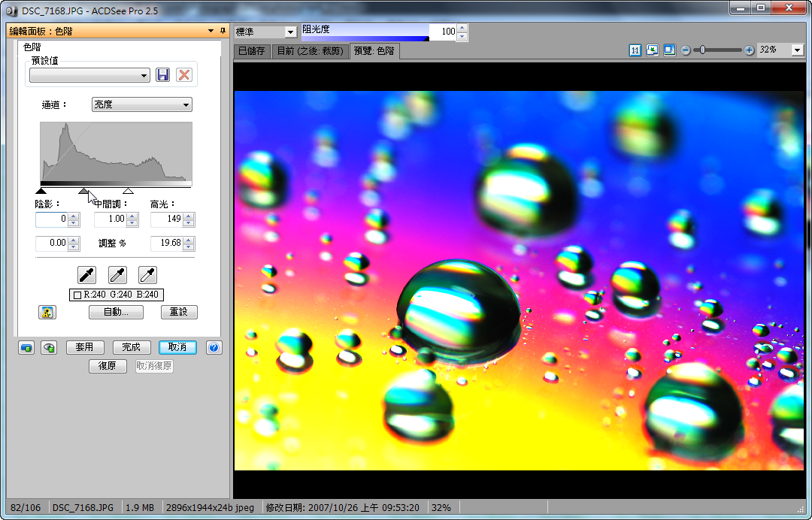The width and height of the screenshot is (812, 520).
Task: Click the exposure warning icon
Action: (x=47, y=312)
